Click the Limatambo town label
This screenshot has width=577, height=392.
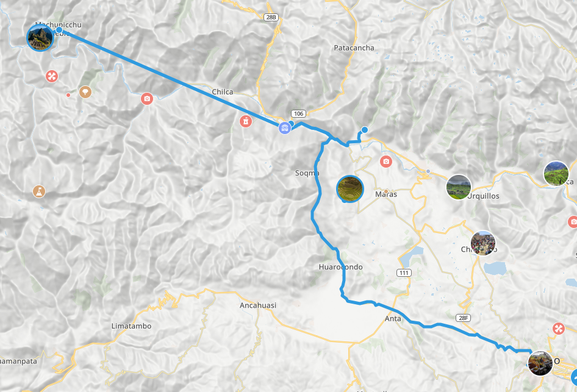131,326
